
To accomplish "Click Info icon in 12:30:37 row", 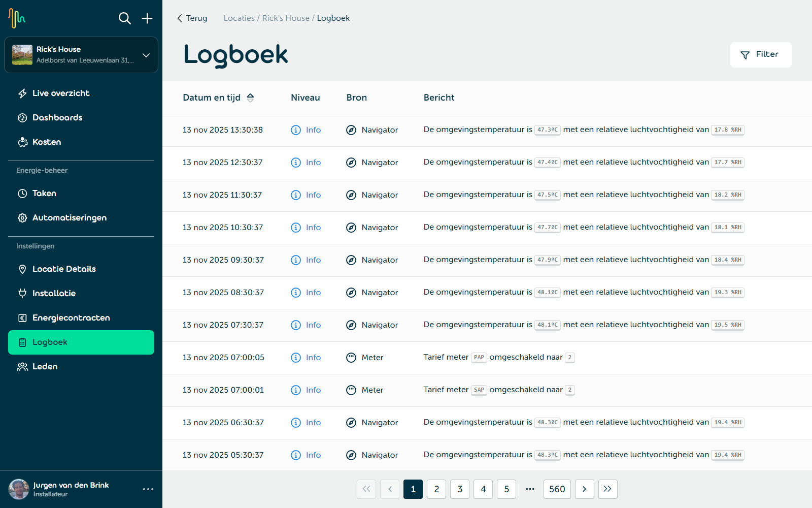I will pyautogui.click(x=296, y=163).
